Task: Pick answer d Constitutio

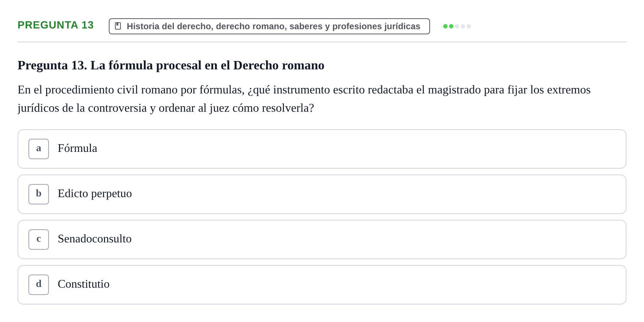Action: pyautogui.click(x=322, y=285)
